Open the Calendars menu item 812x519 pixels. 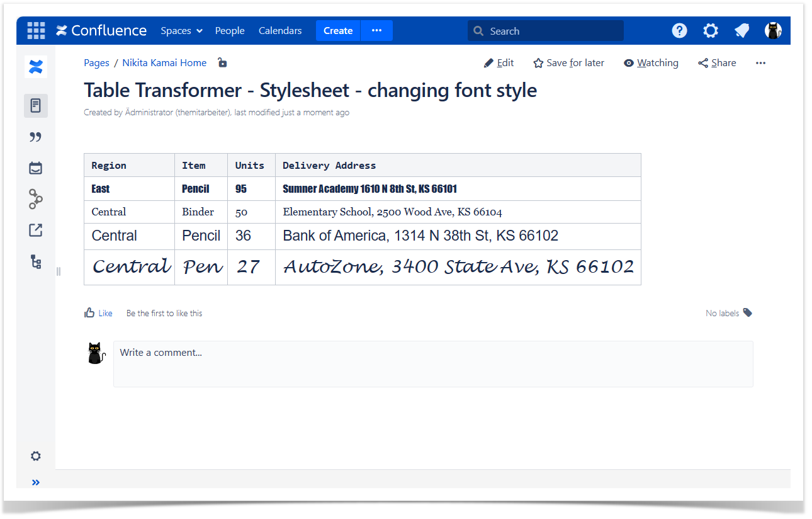tap(280, 30)
